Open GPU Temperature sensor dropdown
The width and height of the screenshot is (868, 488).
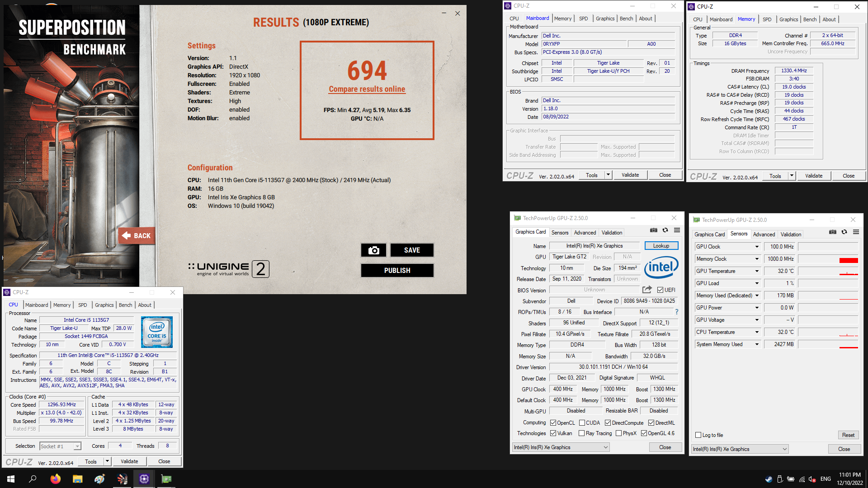(757, 271)
